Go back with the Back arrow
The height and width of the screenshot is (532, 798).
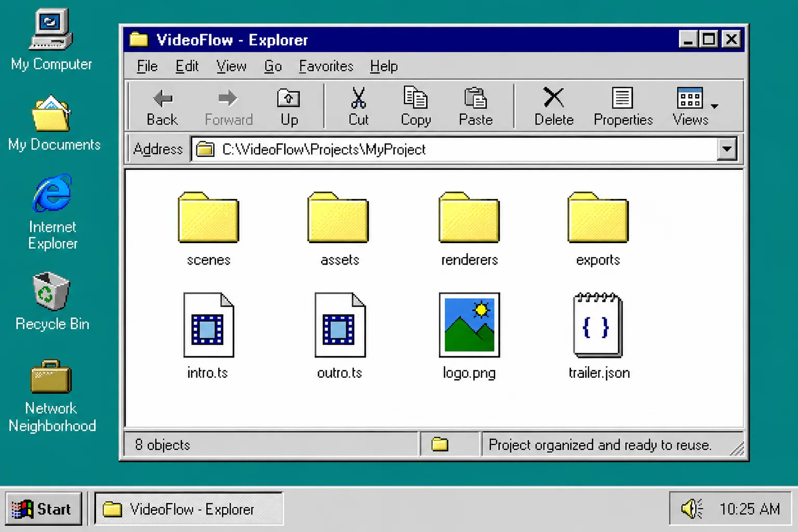click(163, 107)
